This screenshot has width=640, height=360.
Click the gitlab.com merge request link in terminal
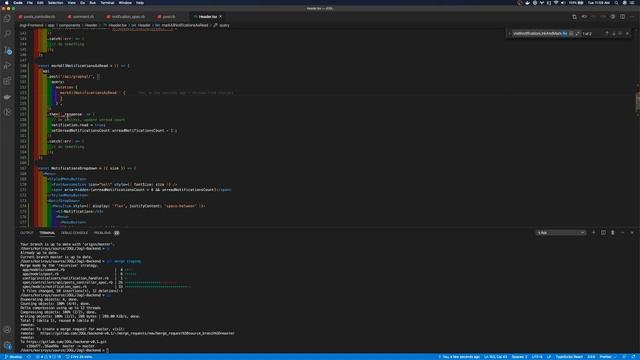click(x=137, y=333)
